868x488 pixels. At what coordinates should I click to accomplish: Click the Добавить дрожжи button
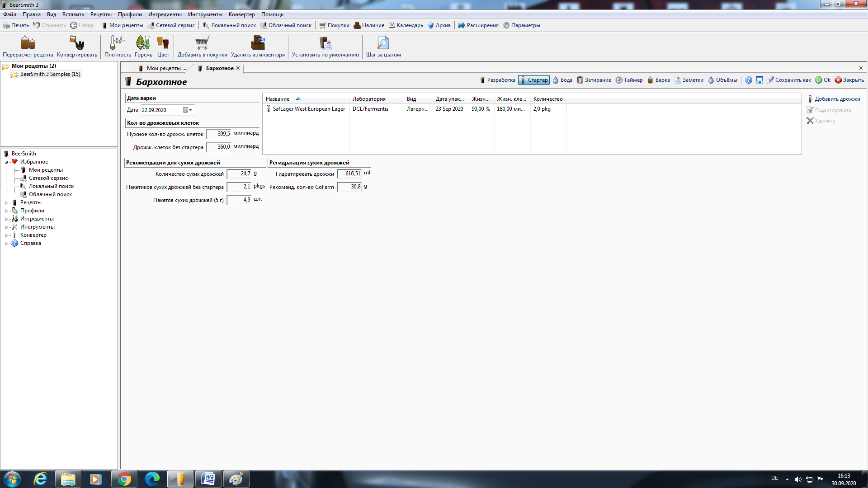tap(834, 99)
